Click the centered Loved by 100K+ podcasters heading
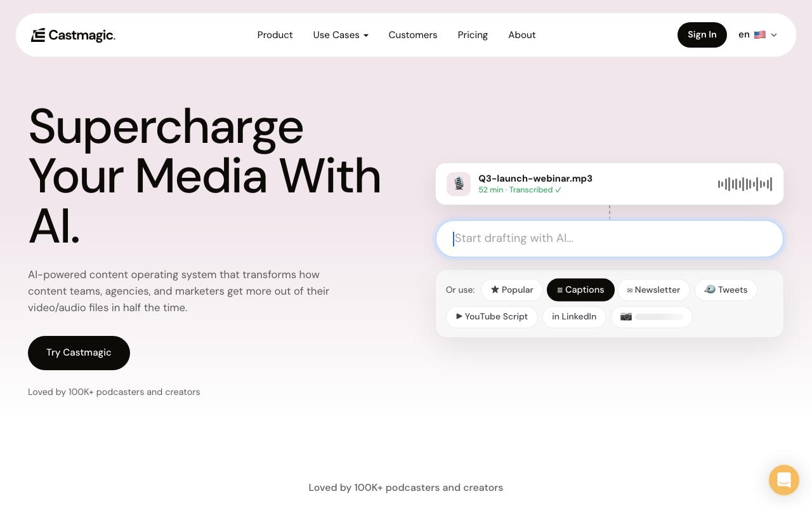This screenshot has width=812, height=508. point(406,488)
